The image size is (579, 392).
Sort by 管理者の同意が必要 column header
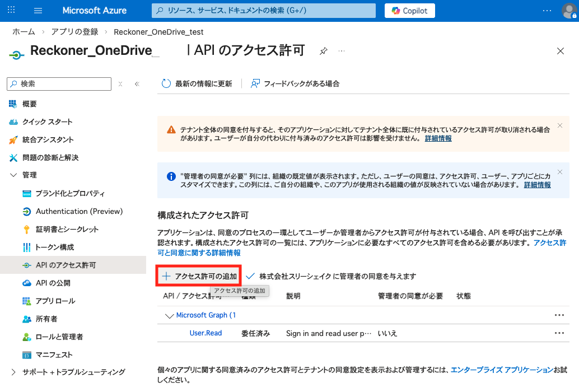coord(410,296)
